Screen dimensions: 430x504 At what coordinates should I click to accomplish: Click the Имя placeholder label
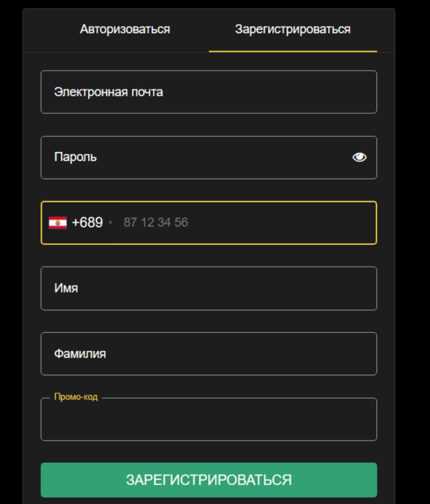(66, 288)
